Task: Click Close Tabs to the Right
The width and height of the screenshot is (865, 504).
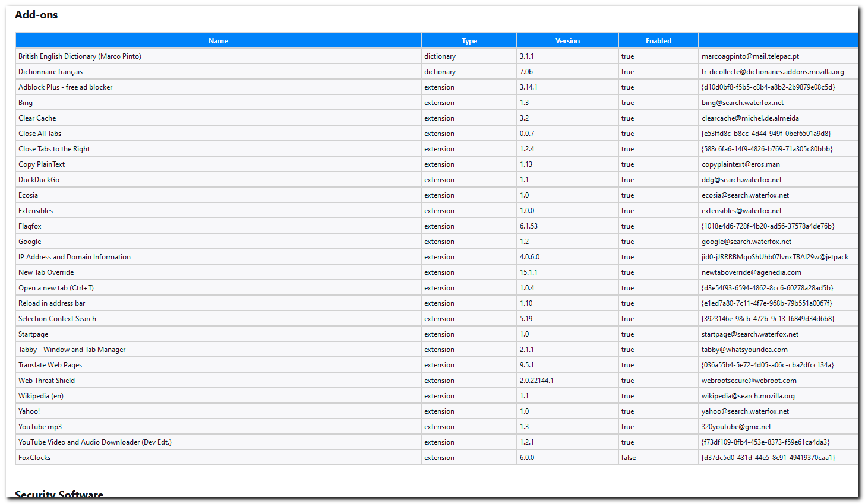Action: pyautogui.click(x=54, y=149)
